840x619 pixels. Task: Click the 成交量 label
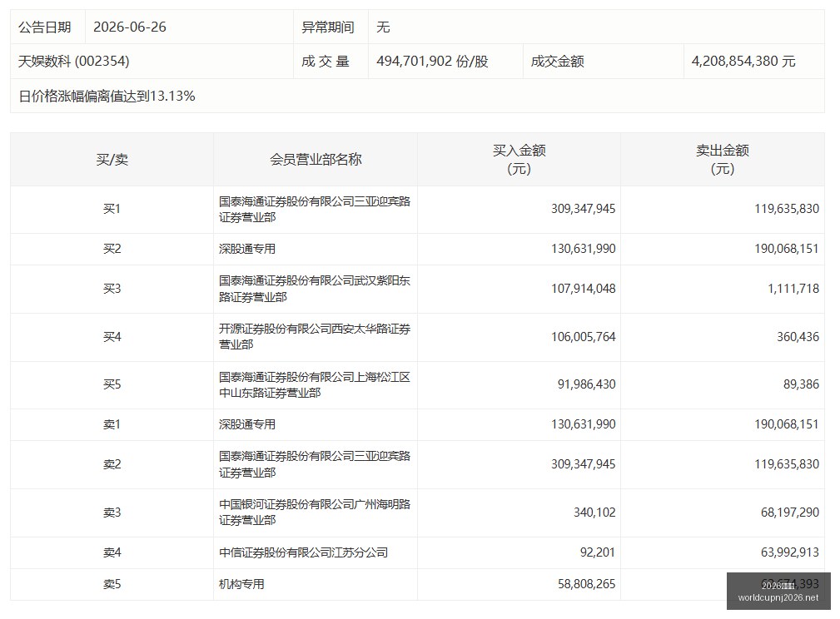pos(325,61)
